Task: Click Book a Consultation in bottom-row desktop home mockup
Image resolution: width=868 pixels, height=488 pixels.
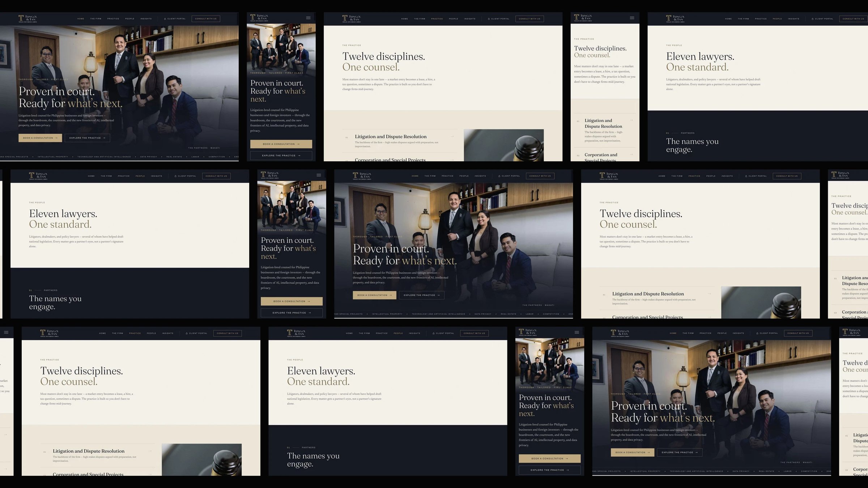Action: (x=633, y=452)
